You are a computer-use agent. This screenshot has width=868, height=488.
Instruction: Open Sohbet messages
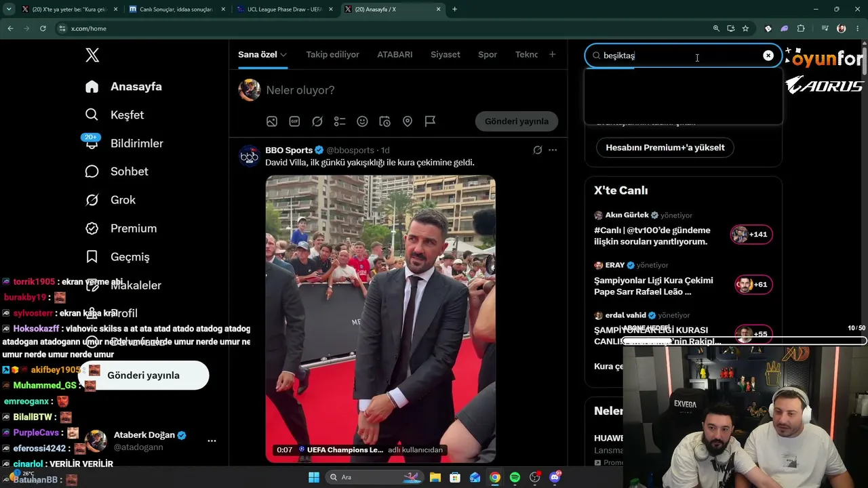(x=117, y=171)
